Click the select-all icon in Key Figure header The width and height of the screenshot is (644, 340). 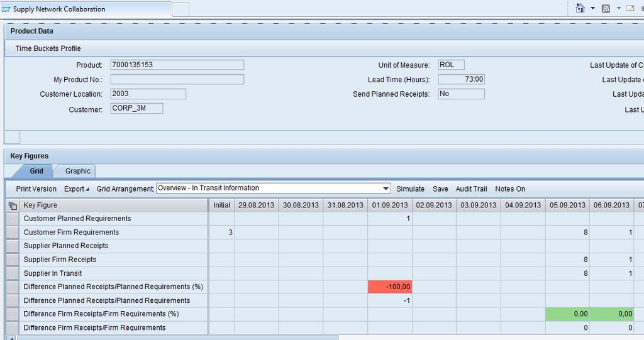pos(13,206)
